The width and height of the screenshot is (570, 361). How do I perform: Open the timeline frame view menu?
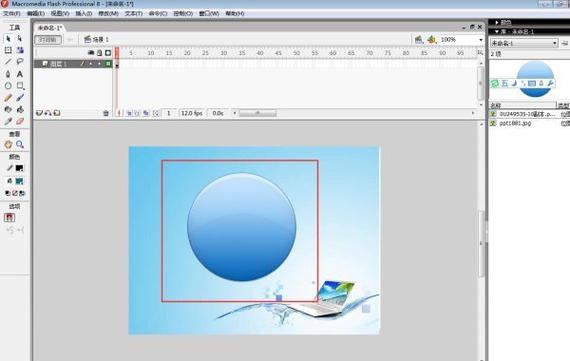tap(480, 53)
